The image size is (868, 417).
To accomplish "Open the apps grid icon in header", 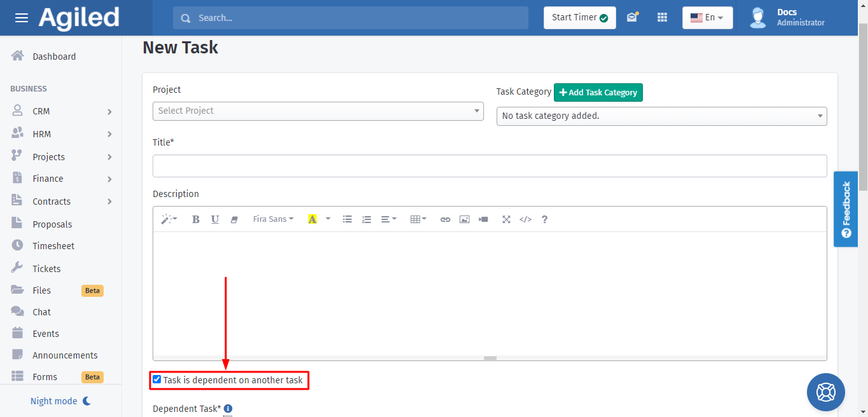I will point(662,18).
